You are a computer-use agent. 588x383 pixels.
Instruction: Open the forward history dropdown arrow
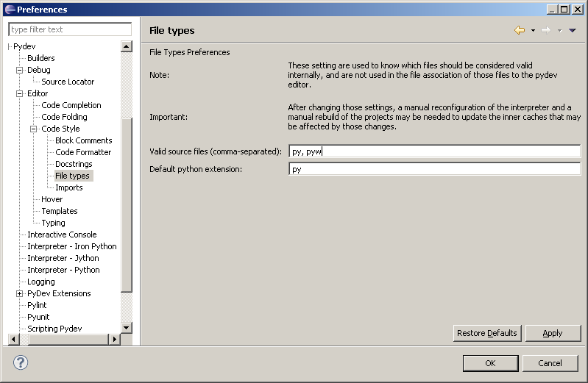559,31
